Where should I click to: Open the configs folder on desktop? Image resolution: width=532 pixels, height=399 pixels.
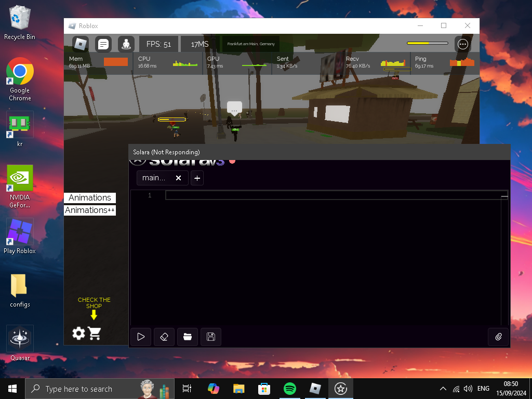click(x=20, y=290)
